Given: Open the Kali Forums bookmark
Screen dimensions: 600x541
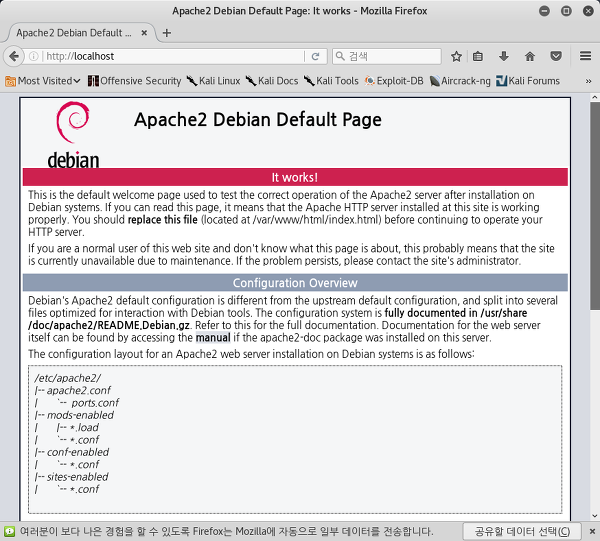Looking at the screenshot, I should [x=528, y=81].
